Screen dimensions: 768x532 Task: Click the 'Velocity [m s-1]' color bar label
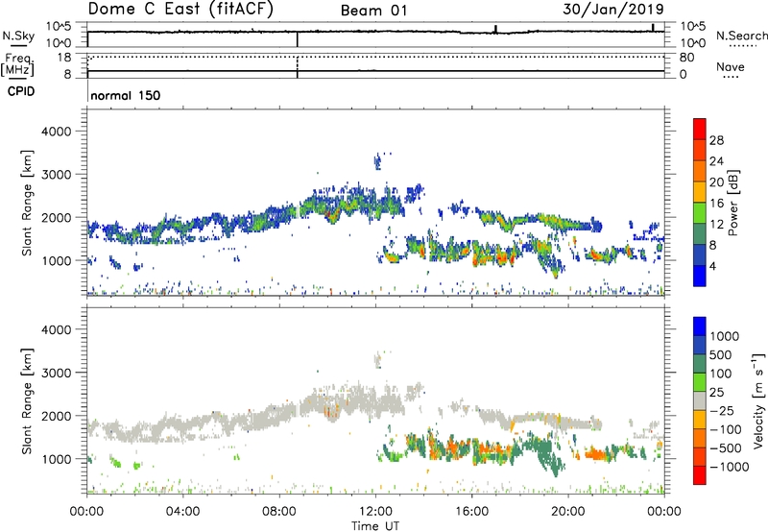click(x=758, y=400)
